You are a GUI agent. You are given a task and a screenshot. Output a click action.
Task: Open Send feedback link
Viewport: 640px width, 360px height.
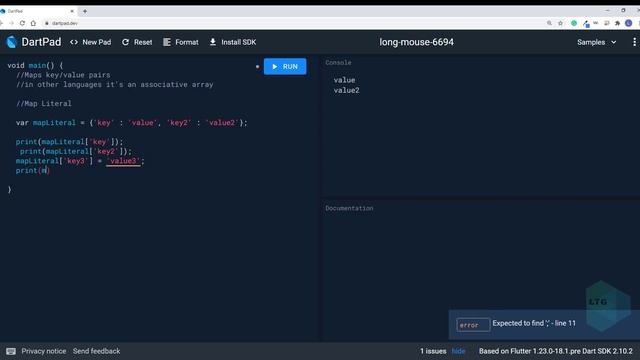pos(96,351)
